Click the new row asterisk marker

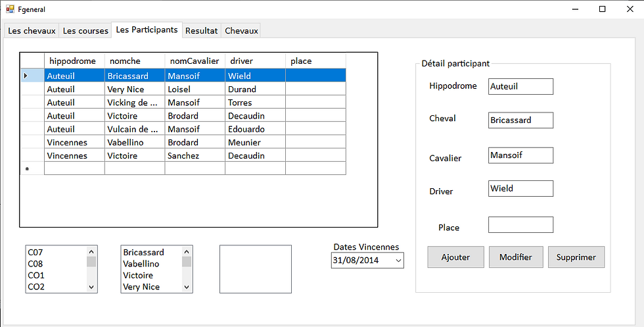pyautogui.click(x=27, y=169)
